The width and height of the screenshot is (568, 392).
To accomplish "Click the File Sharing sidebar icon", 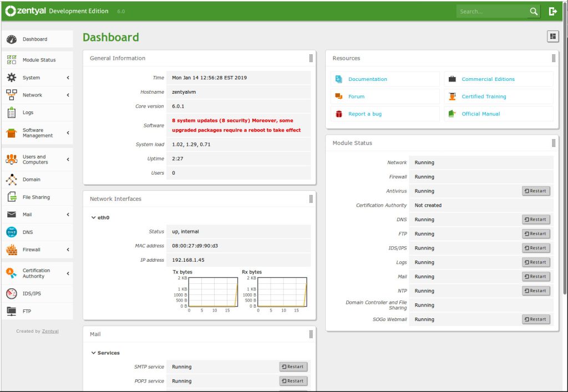I will pyautogui.click(x=12, y=197).
